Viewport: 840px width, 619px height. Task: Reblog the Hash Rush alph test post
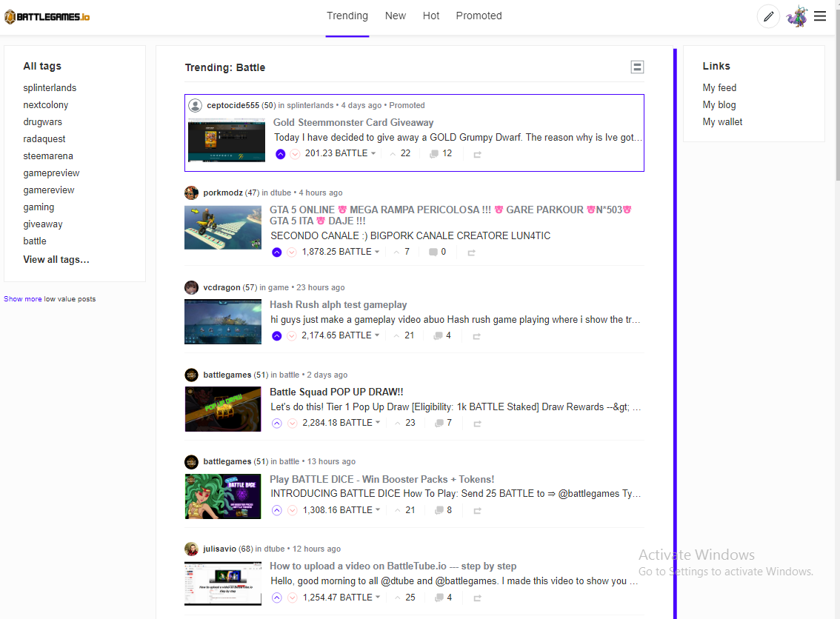pos(477,336)
